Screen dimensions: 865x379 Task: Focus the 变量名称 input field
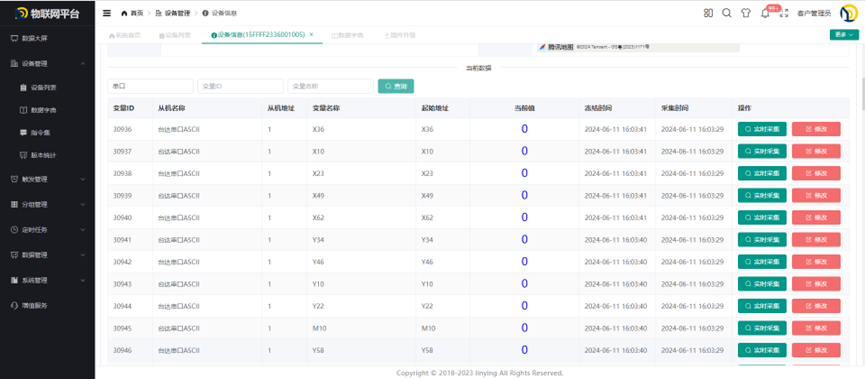tap(330, 86)
